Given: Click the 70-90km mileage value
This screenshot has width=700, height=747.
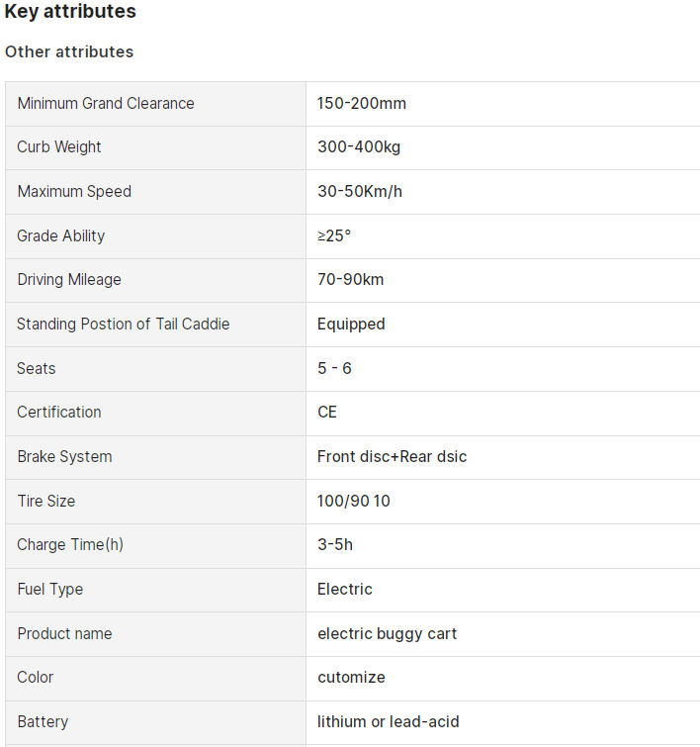Looking at the screenshot, I should click(350, 280).
